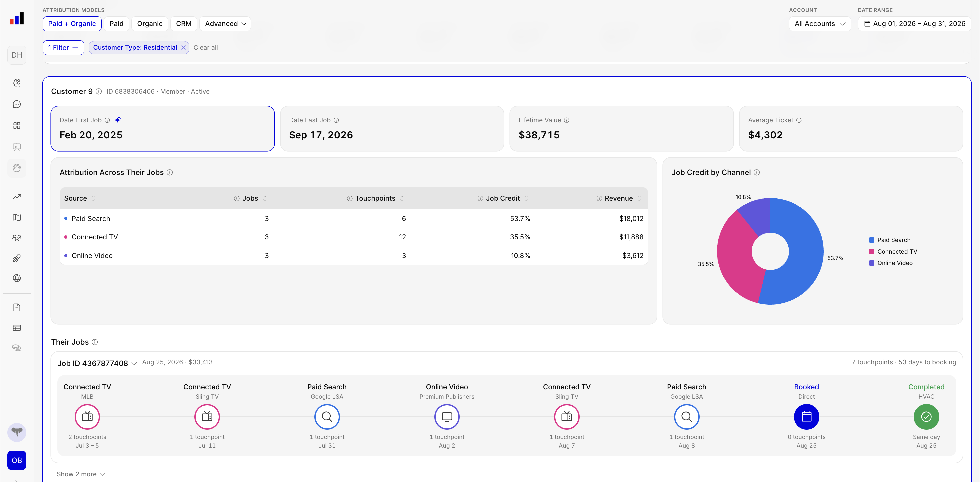Click the Online Video table row
980x482 pixels.
click(353, 256)
